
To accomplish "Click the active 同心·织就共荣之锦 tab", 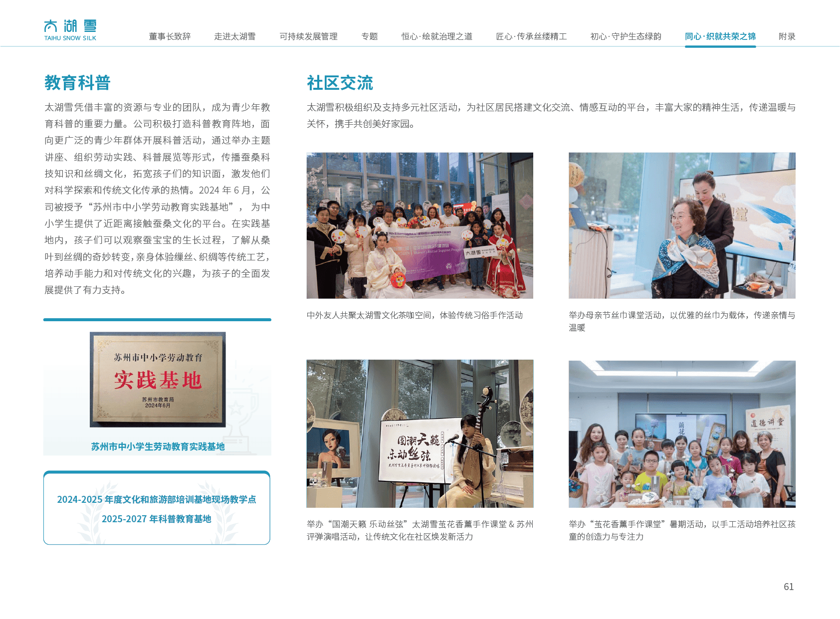I will [720, 36].
